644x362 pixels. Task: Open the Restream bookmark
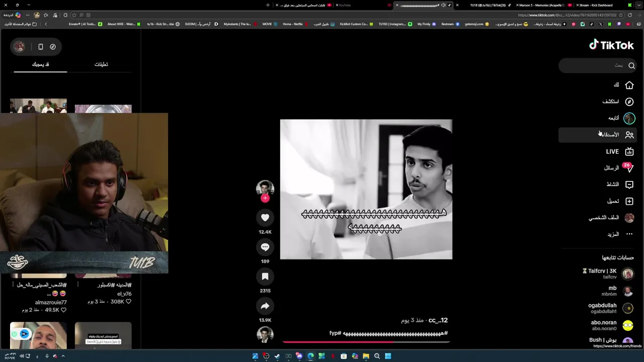[450, 24]
